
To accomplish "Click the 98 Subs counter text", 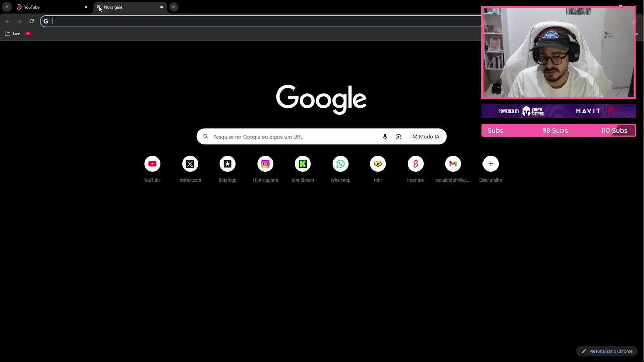I will [x=555, y=130].
